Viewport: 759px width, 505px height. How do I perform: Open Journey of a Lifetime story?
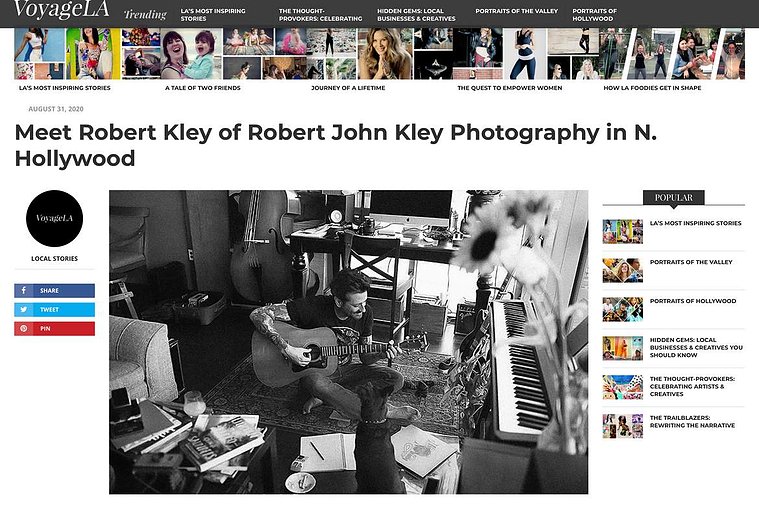[348, 88]
